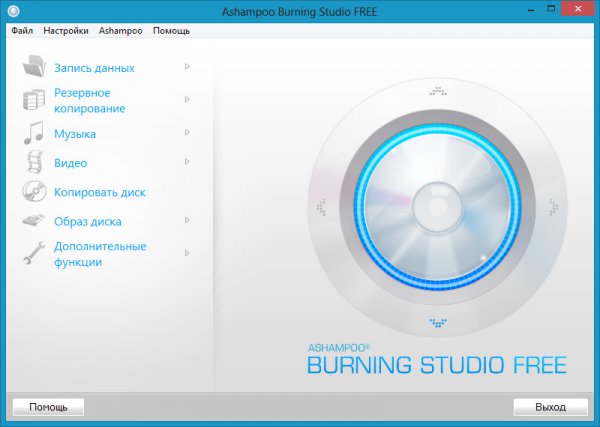Viewport: 600px width, 427px height.
Task: Click the folder icon beside Запись данных
Action: [x=34, y=66]
